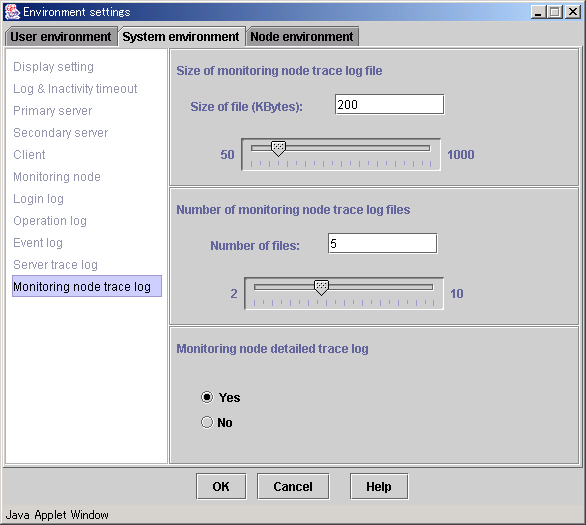Choose Event log from the list

click(x=38, y=243)
